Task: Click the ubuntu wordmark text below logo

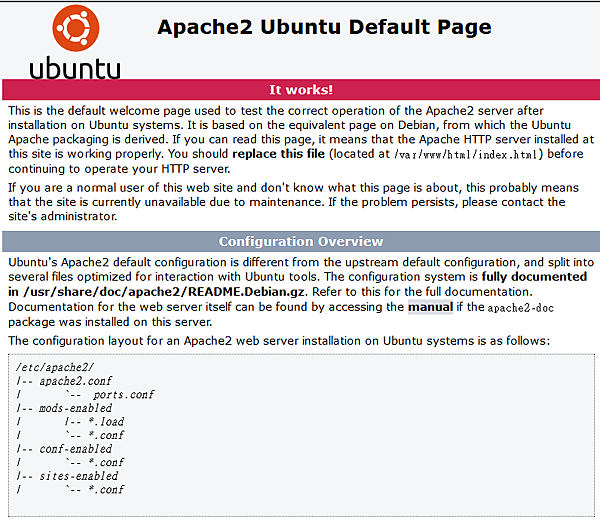Action: 75,68
